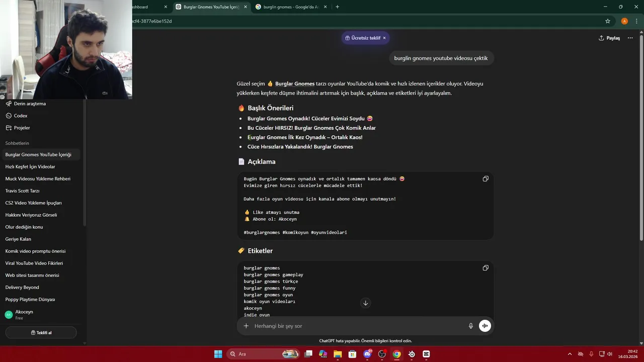Open Steam from taskbar
Viewport: 644px width, 362px height.
tap(412, 354)
